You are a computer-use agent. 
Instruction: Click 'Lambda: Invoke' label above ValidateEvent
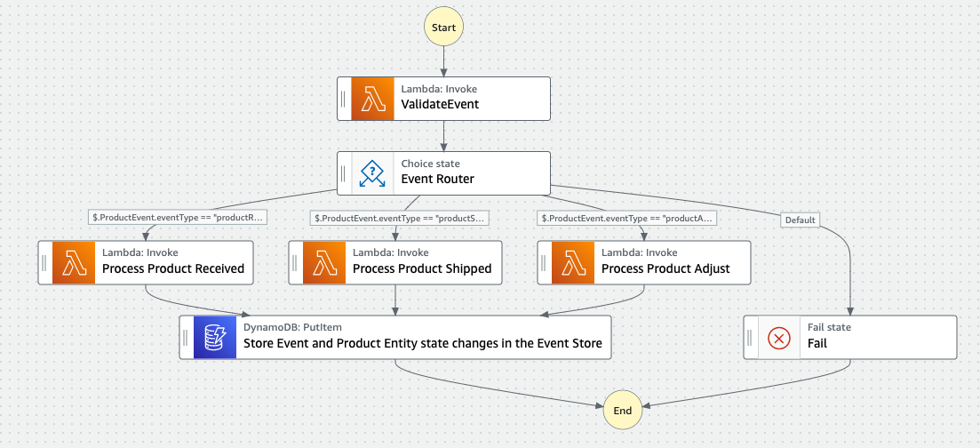click(x=439, y=89)
